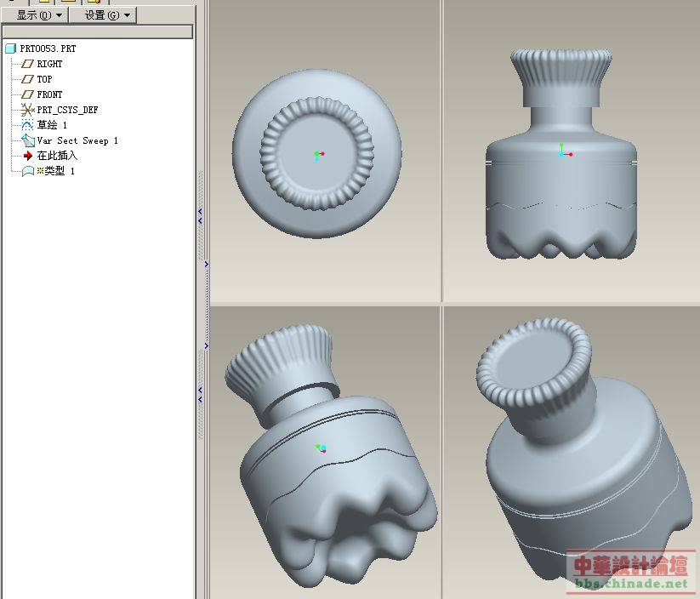Select RIGHT plane in model tree
This screenshot has width=700, height=599.
click(49, 64)
